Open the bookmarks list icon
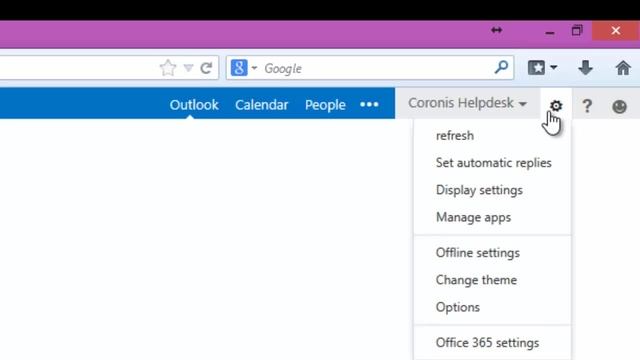The width and height of the screenshot is (640, 360). click(x=536, y=67)
